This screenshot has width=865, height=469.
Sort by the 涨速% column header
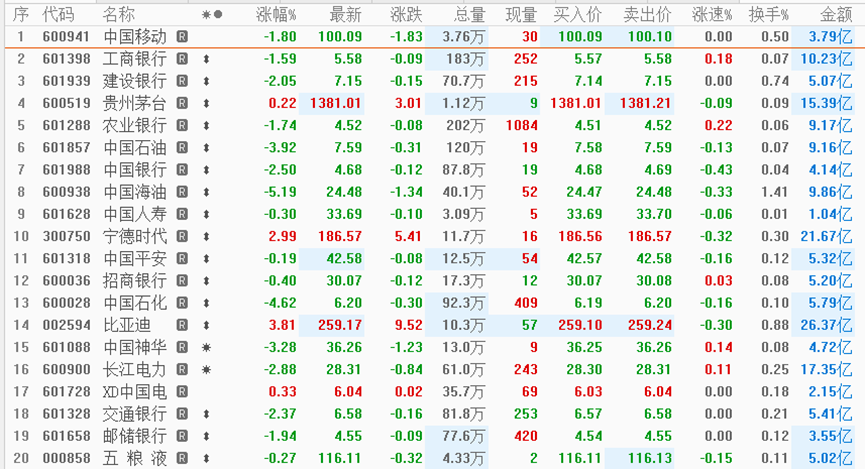coord(712,14)
